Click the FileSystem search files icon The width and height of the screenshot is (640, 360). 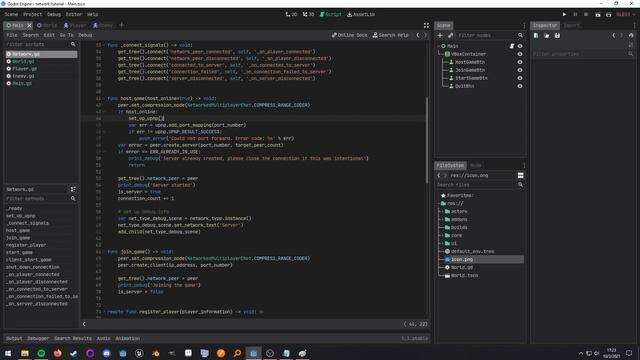click(x=520, y=185)
